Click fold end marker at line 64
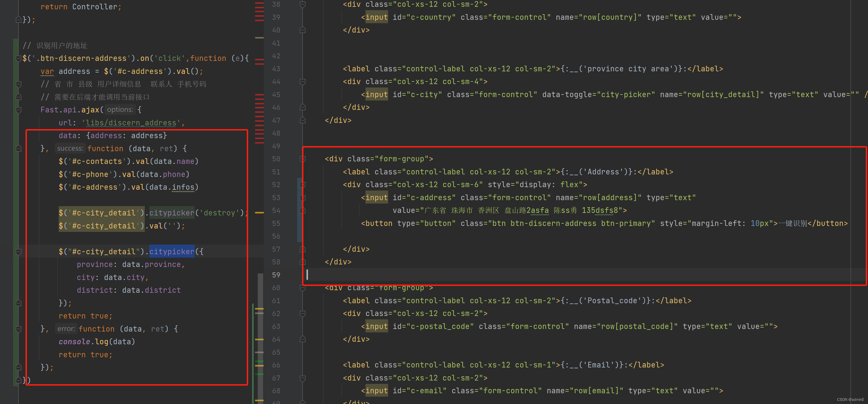 tap(303, 339)
